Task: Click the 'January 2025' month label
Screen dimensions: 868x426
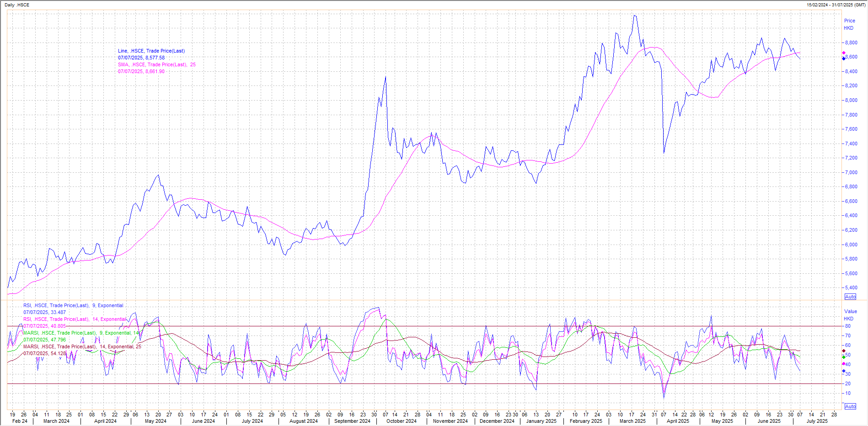Action: [x=541, y=421]
